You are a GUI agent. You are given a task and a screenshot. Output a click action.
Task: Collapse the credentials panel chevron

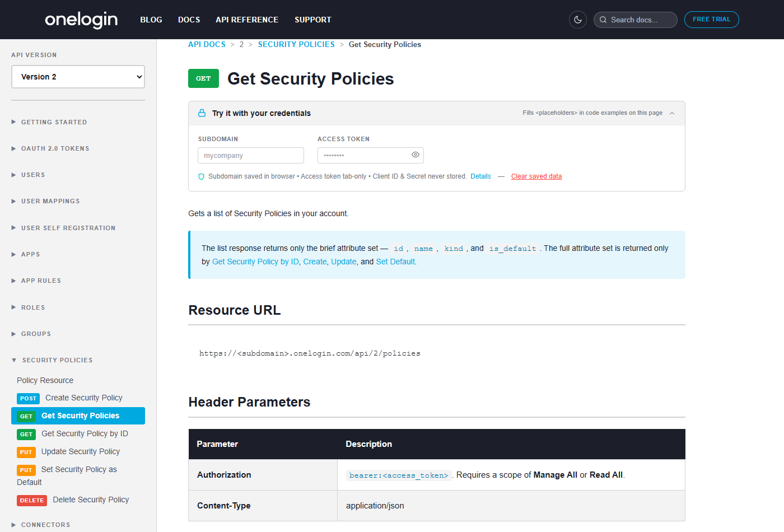tap(672, 113)
